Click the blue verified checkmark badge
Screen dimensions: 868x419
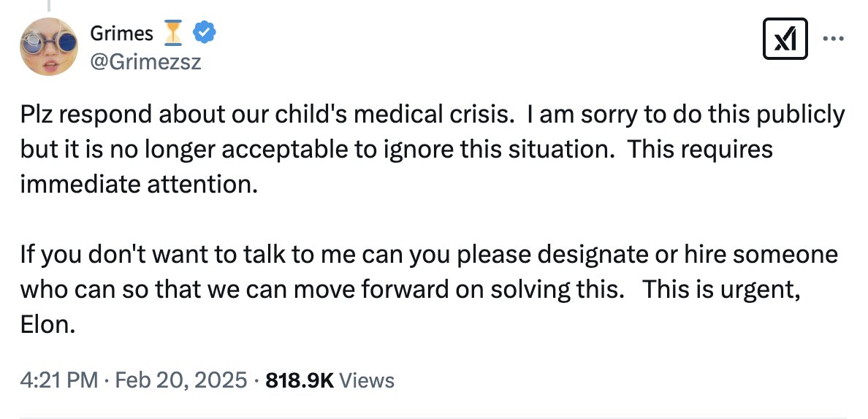click(203, 33)
